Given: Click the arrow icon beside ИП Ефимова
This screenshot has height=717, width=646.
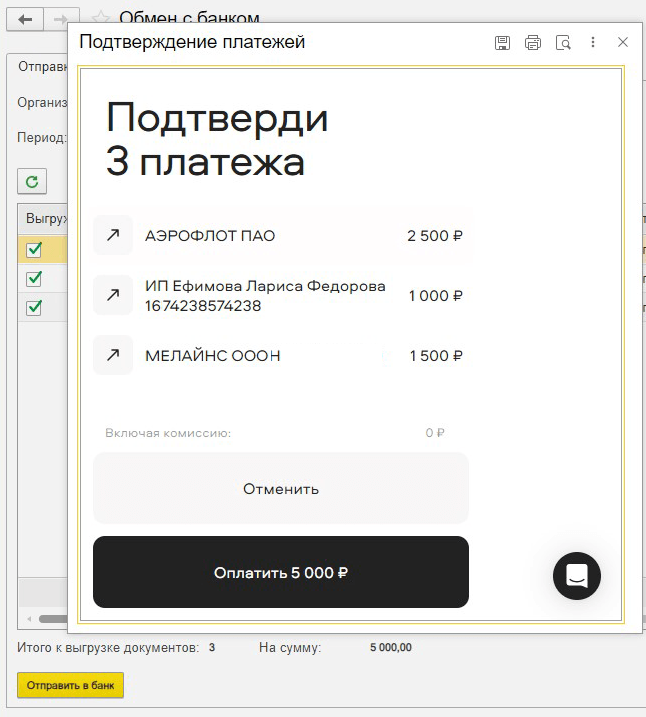Looking at the screenshot, I should [x=113, y=295].
